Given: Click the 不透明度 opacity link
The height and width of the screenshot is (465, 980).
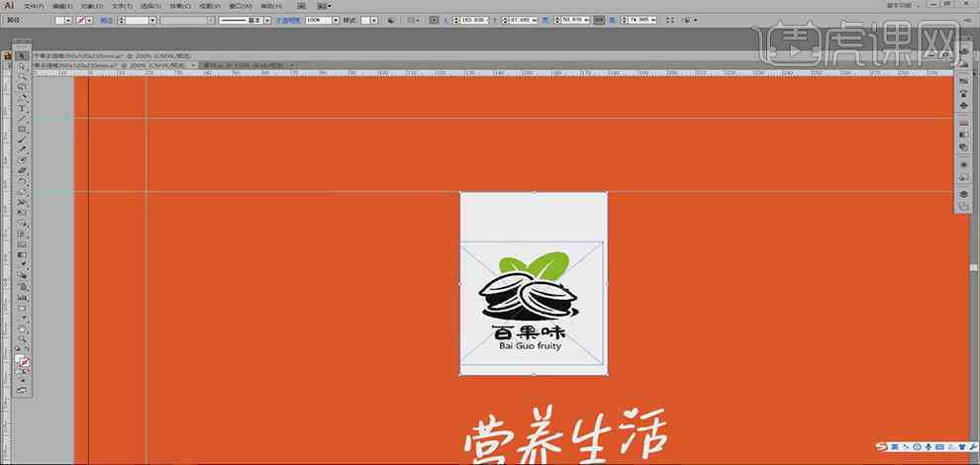Looking at the screenshot, I should click(x=288, y=20).
